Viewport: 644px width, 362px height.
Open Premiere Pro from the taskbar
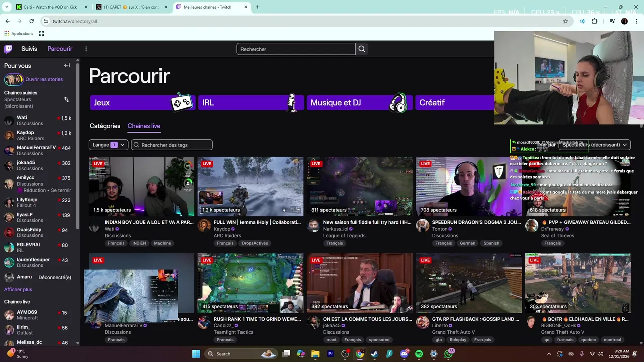[331, 354]
